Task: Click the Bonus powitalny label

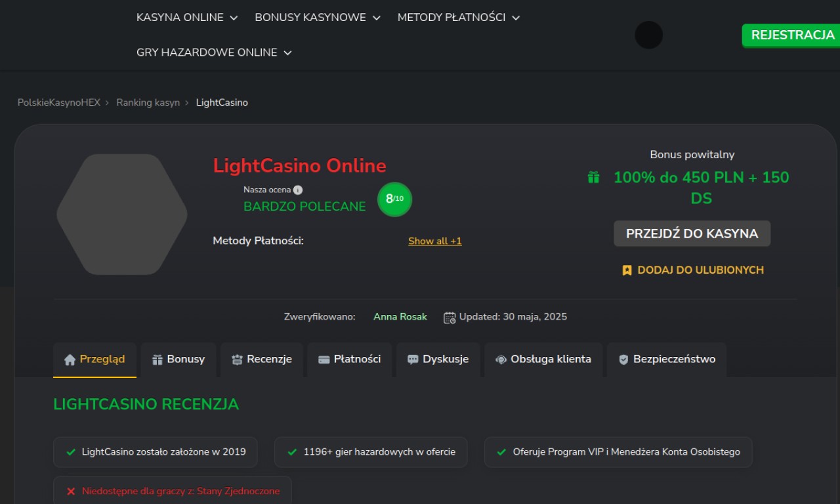Action: [692, 155]
